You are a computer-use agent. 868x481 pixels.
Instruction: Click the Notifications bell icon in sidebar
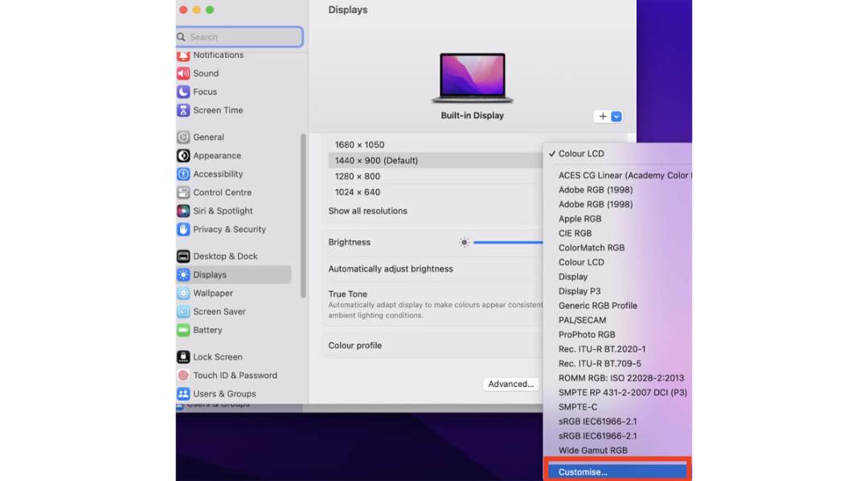click(183, 55)
